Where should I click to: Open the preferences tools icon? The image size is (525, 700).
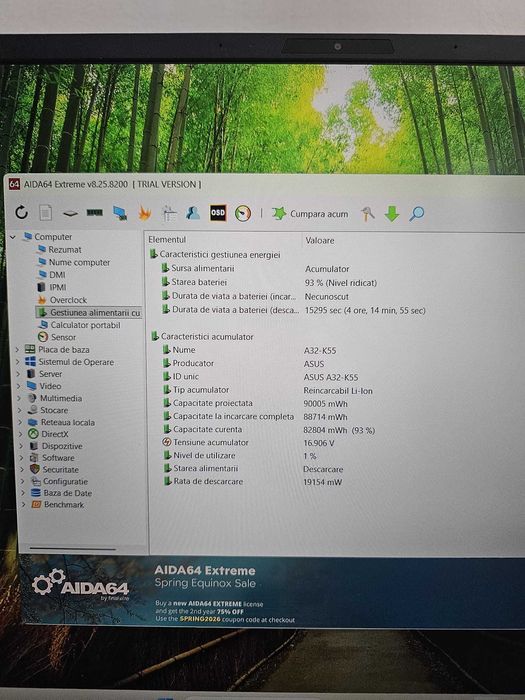(368, 214)
